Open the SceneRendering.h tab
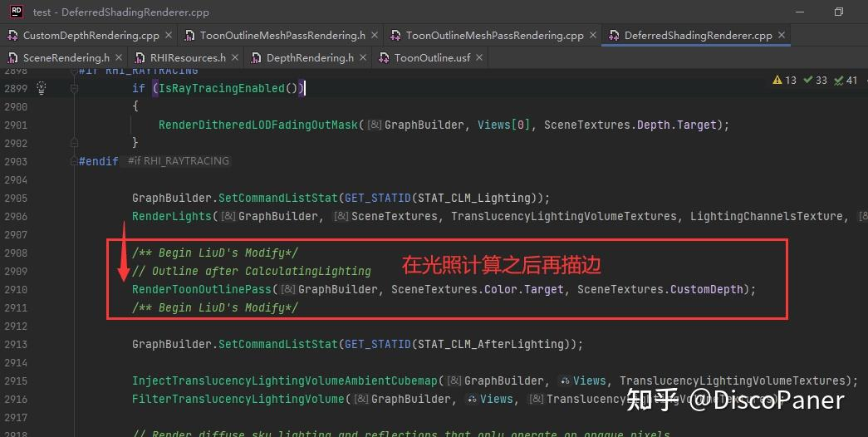Viewport: 868px width, 437px height. [x=66, y=57]
